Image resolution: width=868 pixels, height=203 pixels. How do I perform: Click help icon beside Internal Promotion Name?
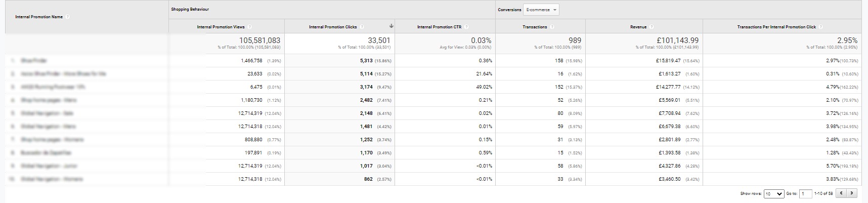[x=68, y=17]
